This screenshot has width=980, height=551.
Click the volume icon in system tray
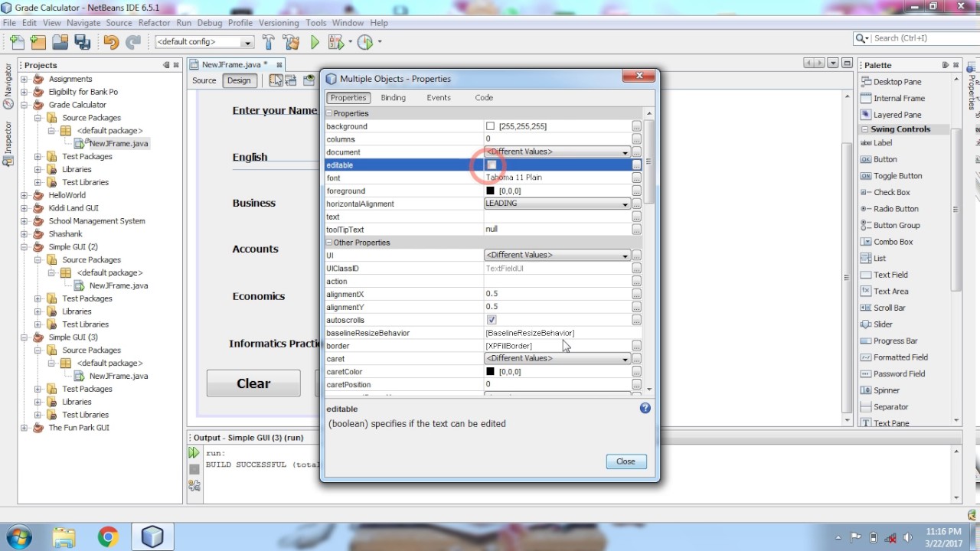click(908, 537)
